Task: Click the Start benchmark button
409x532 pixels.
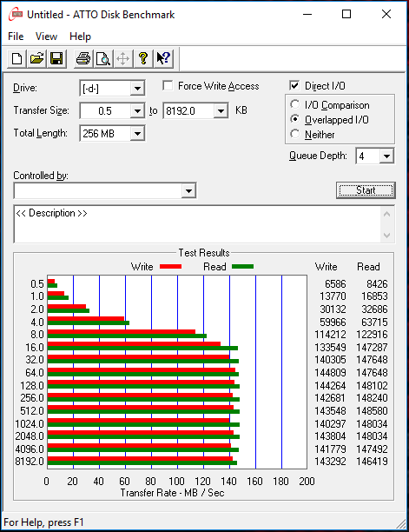Action: click(366, 190)
